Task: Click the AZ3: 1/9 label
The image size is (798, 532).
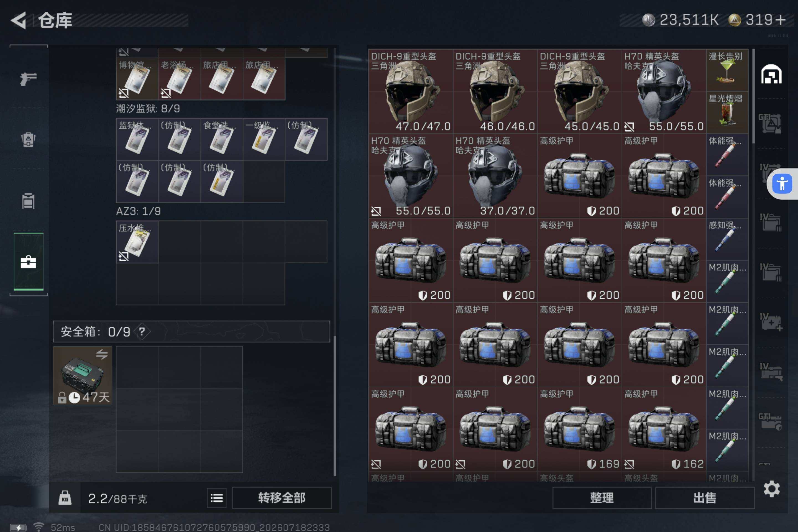Action: click(x=139, y=211)
